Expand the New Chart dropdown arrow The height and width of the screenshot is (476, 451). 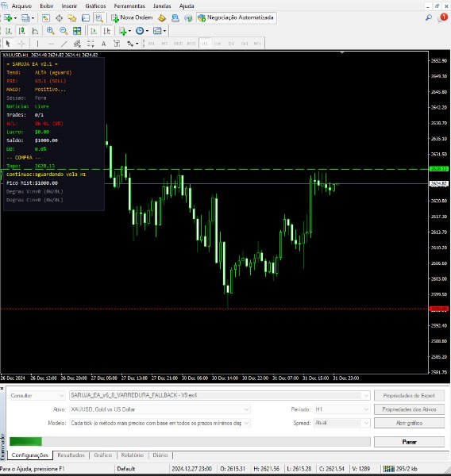click(15, 18)
